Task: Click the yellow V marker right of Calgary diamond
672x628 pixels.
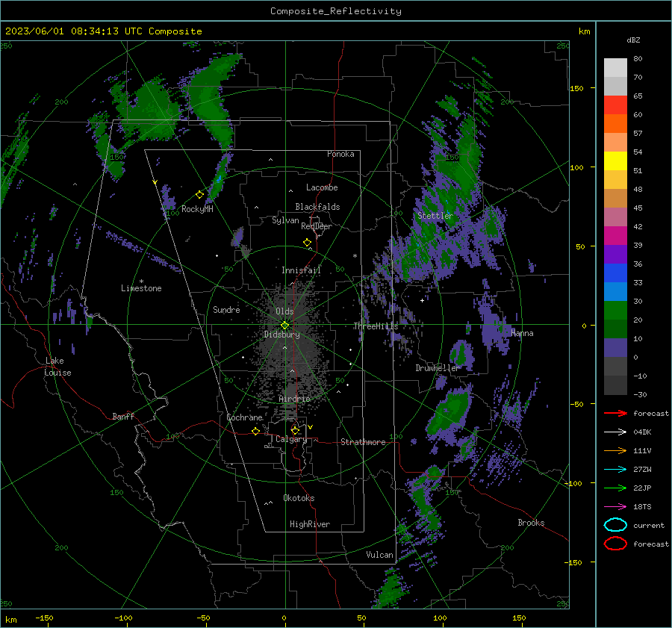Action: [x=311, y=427]
